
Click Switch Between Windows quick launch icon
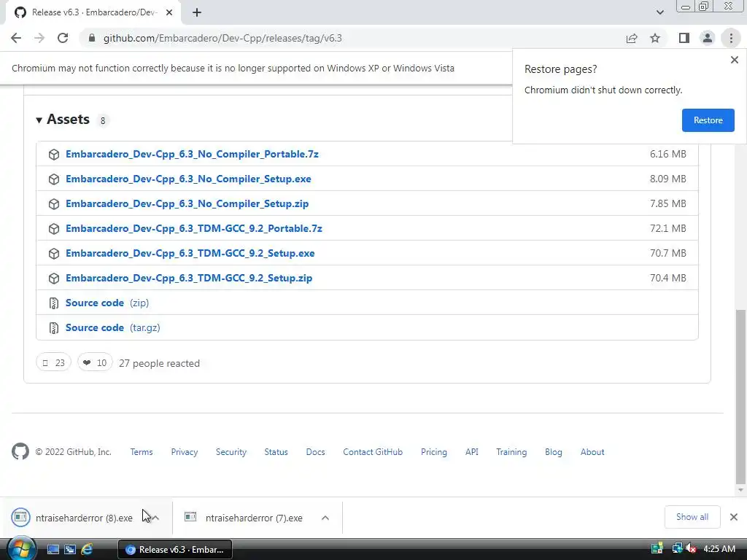click(70, 550)
